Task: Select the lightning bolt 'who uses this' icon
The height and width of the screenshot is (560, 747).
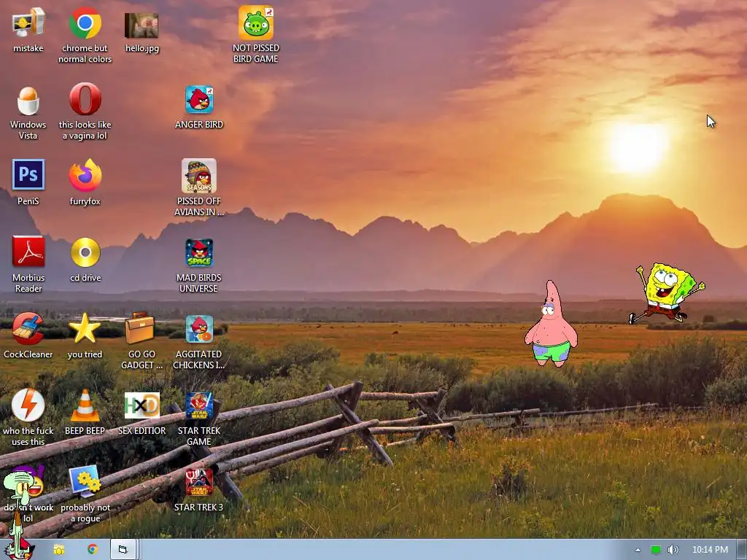Action: click(x=28, y=405)
